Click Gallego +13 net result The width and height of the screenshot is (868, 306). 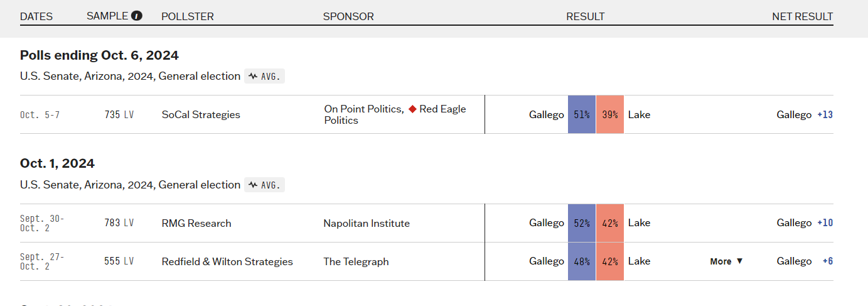pos(805,114)
